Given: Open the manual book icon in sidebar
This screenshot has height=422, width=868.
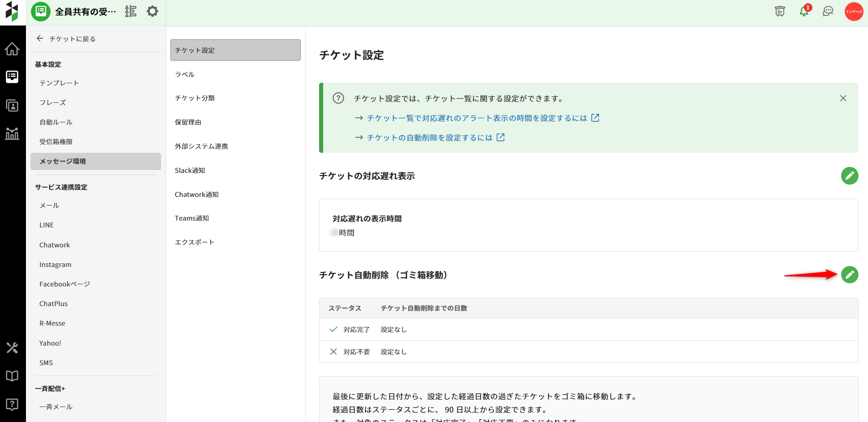Looking at the screenshot, I should pyautogui.click(x=12, y=376).
